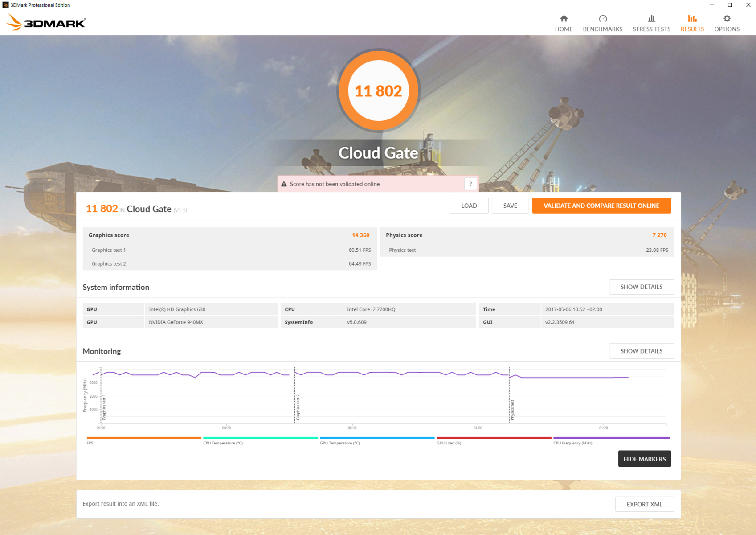
Task: Toggle the FPS legend series
Action: [x=144, y=440]
